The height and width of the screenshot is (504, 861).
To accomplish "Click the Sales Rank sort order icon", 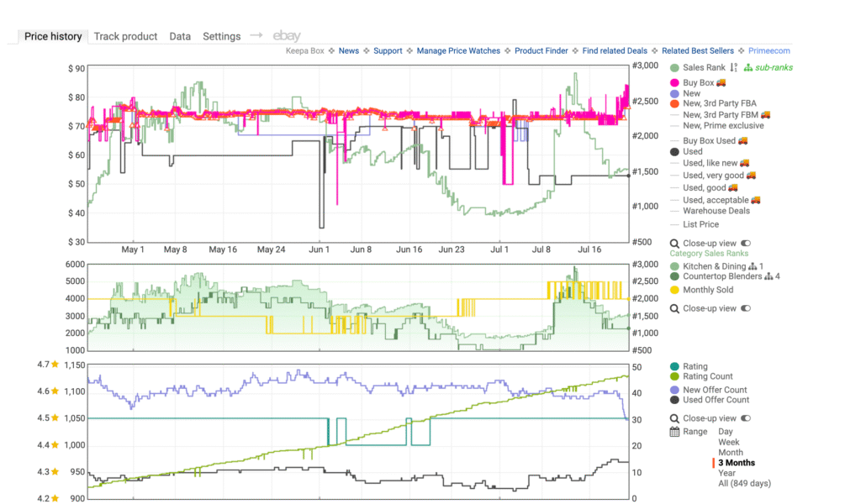I will (x=733, y=67).
